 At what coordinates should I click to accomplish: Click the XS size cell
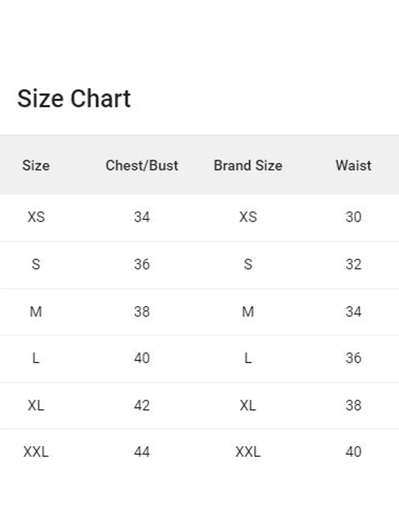(36, 217)
